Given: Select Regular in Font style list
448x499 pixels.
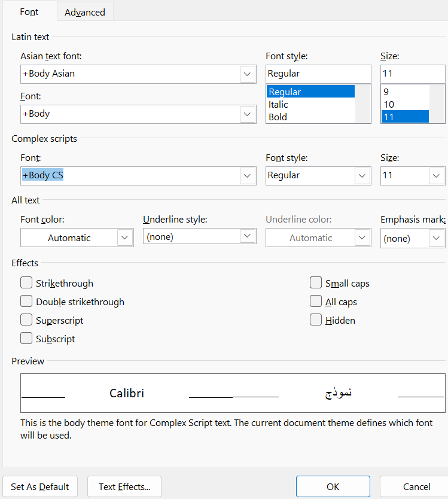Looking at the screenshot, I should click(x=310, y=92).
